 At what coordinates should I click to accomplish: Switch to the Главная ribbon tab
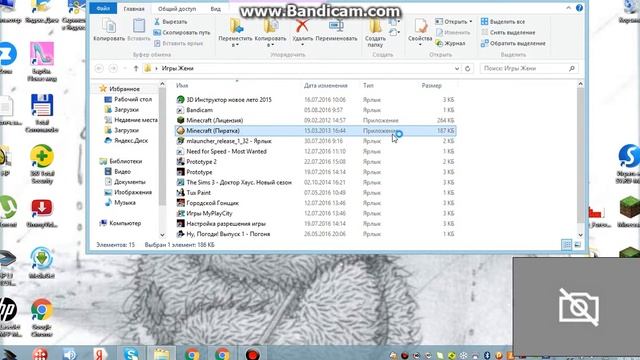point(134,9)
